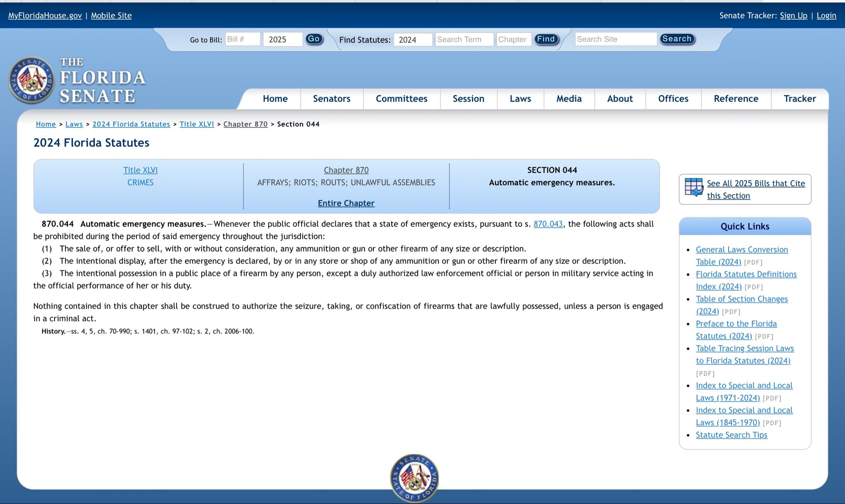Open the Tracker navigation tab
845x504 pixels.
pyautogui.click(x=799, y=99)
